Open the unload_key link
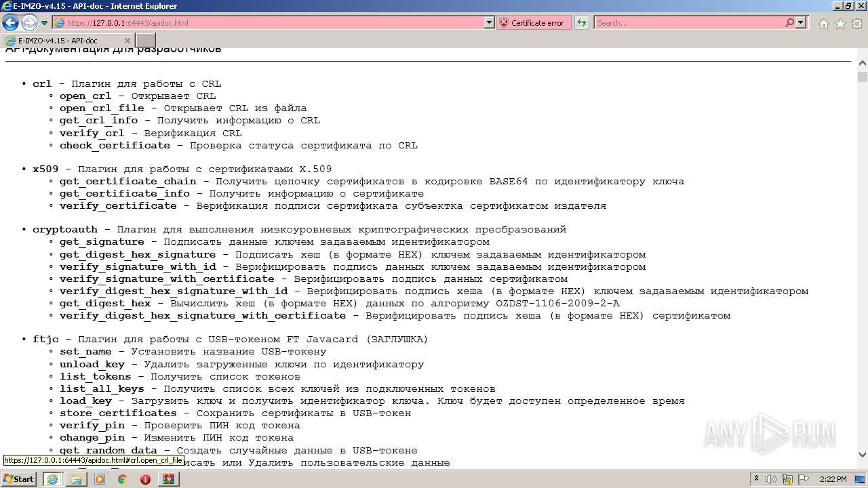Viewport: 868px width, 488px height. pyautogui.click(x=92, y=365)
